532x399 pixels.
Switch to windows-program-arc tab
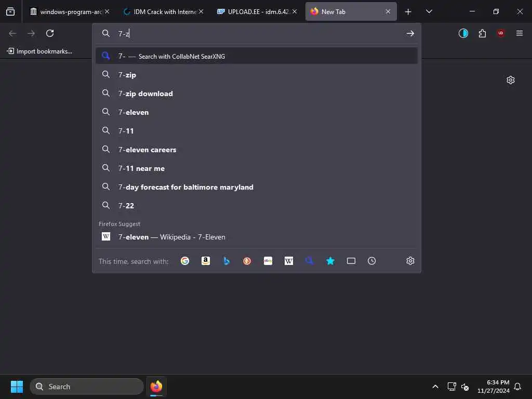click(x=66, y=11)
